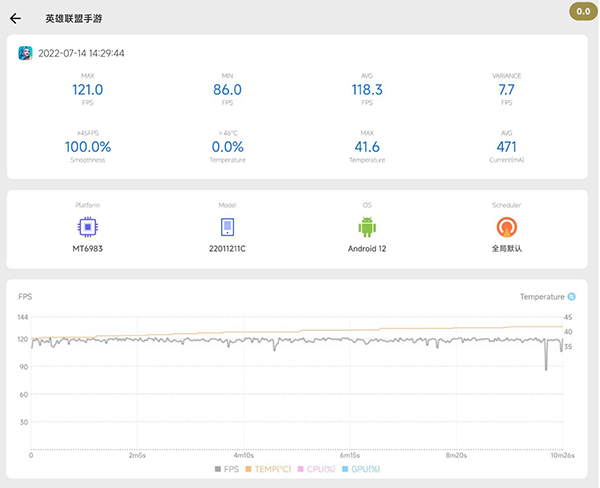Click the game app icon beside timestamp
600x488 pixels.
[26, 54]
